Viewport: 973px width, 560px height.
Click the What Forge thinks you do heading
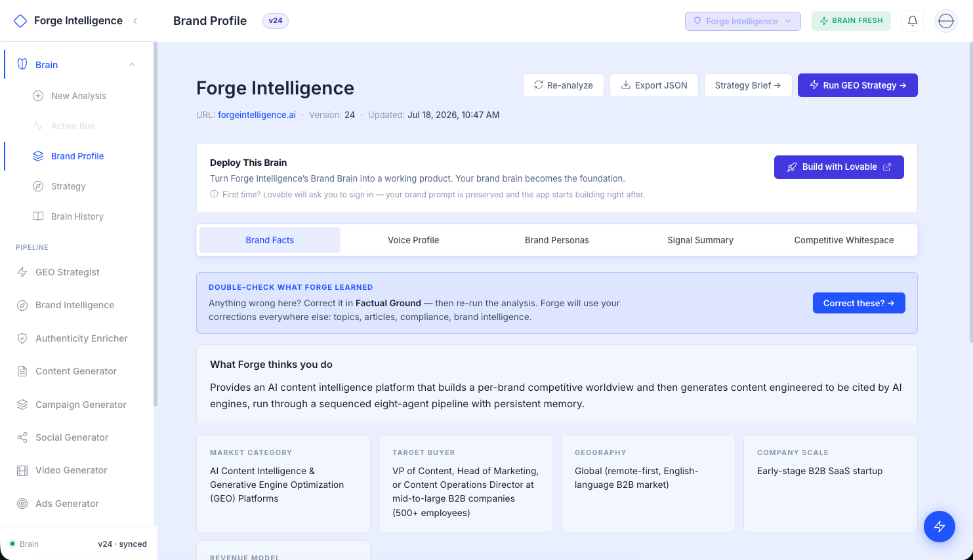[x=271, y=365]
